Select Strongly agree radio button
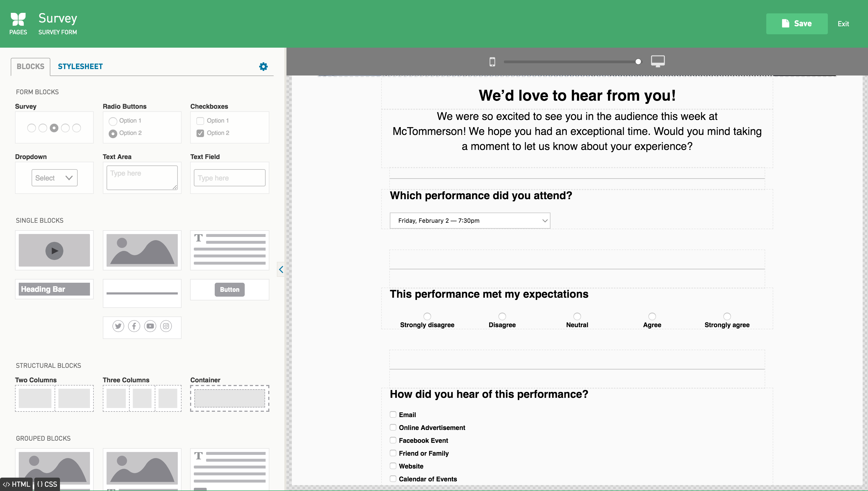868x491 pixels. (x=727, y=316)
